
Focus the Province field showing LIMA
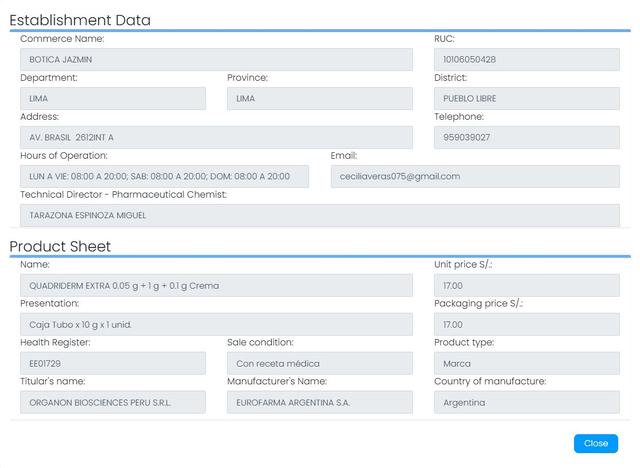(320, 98)
